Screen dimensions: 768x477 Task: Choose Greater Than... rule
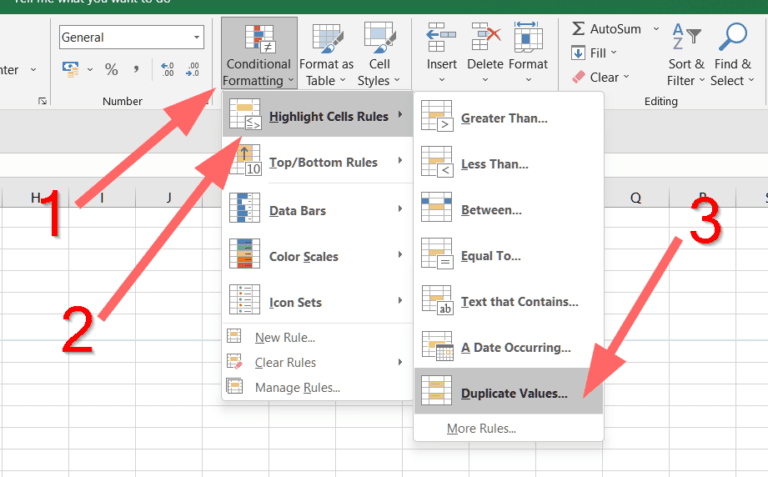tap(508, 118)
